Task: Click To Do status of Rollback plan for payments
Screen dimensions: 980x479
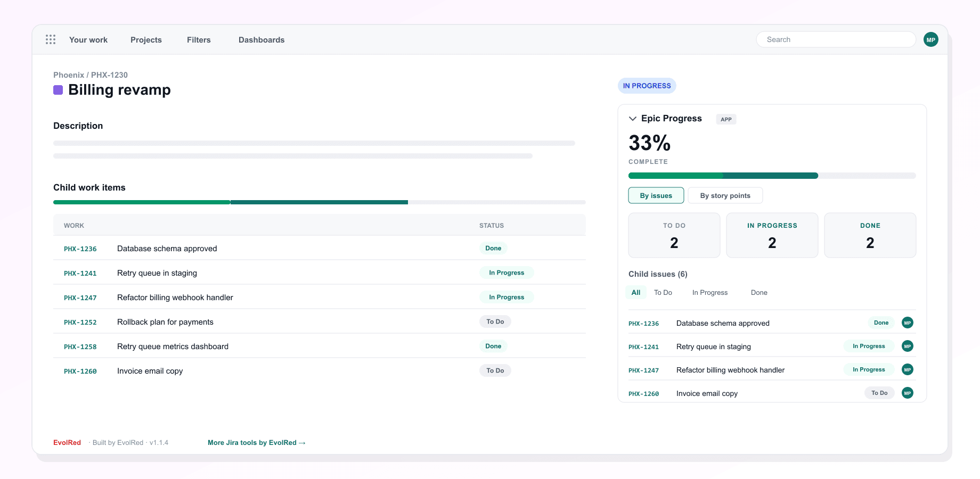Action: [x=495, y=321]
